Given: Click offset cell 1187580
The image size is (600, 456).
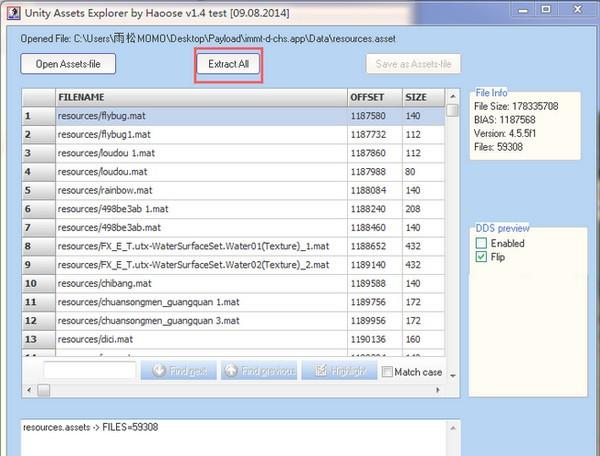Looking at the screenshot, I should click(375, 116).
